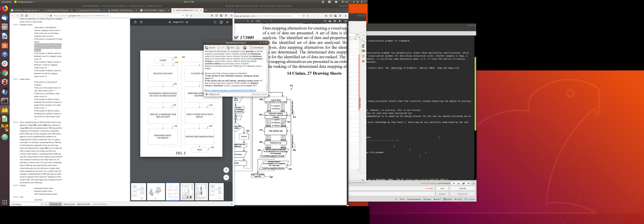Viewport: 644px width, 224px height.
Task: Open Tomboy Notes app menu in top bar
Action: [x=24, y=2]
